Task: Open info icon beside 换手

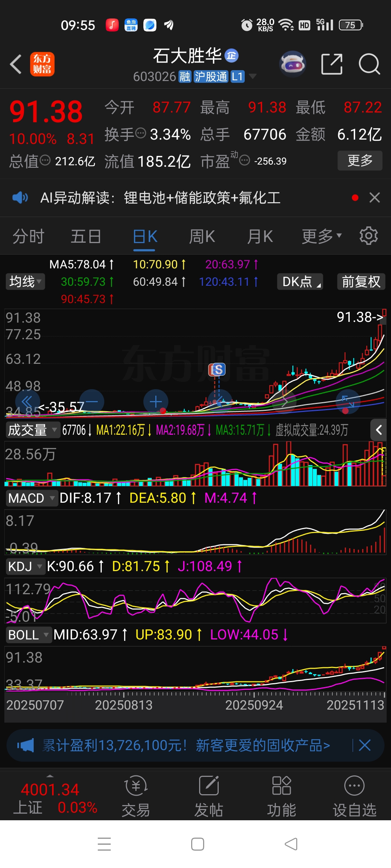Action: tap(140, 133)
